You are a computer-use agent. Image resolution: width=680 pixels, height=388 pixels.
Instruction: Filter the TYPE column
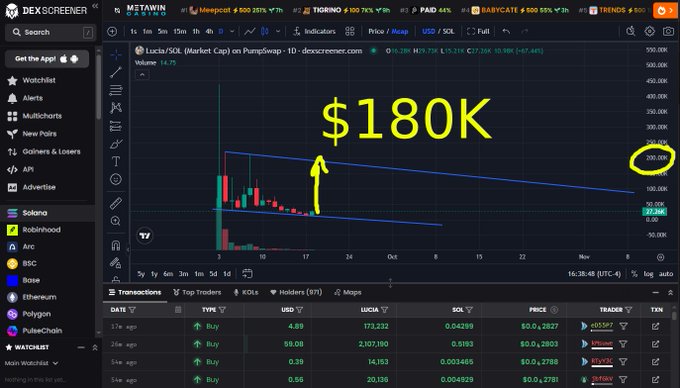pyautogui.click(x=222, y=310)
